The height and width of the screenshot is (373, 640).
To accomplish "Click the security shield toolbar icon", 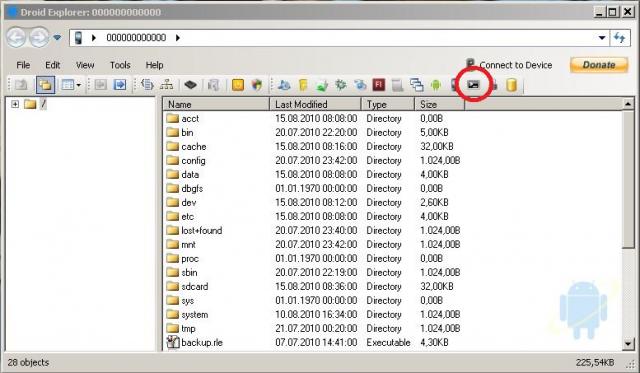I will click(x=257, y=84).
